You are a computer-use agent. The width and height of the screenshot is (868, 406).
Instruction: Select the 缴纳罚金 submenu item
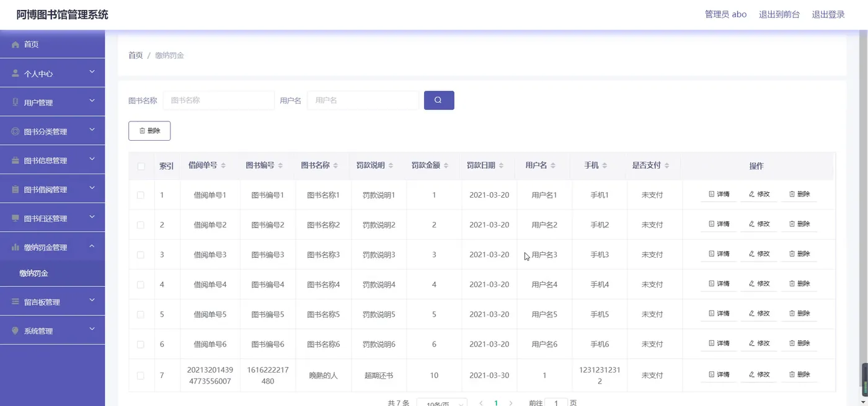52,273
